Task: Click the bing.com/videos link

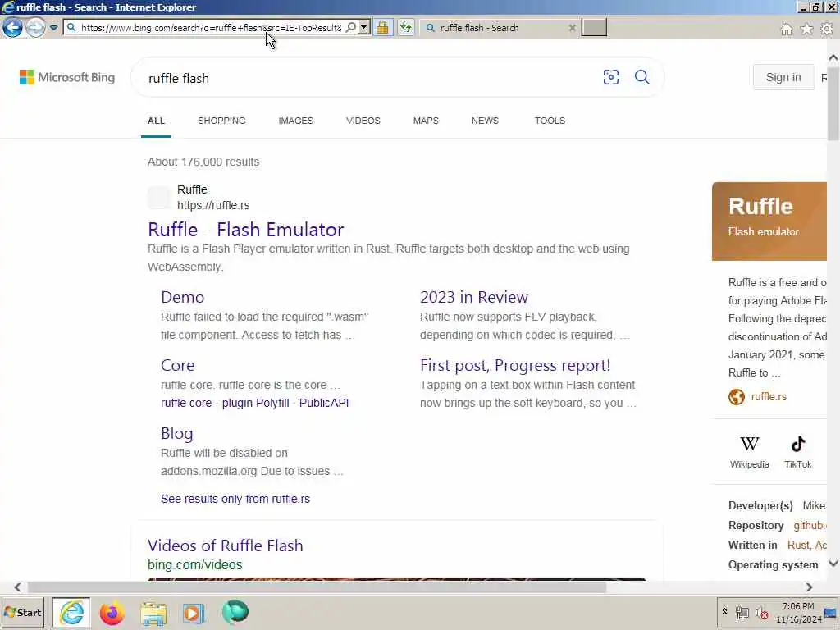Action: 194,564
